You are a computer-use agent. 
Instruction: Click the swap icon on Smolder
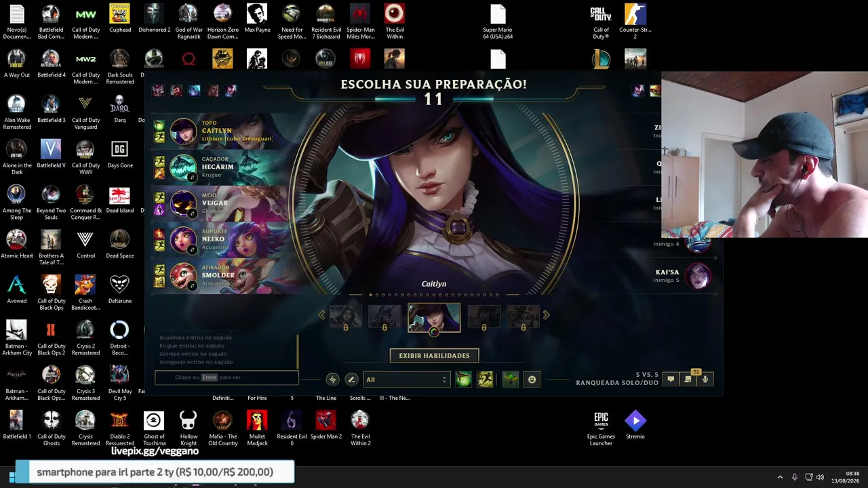coord(193,286)
